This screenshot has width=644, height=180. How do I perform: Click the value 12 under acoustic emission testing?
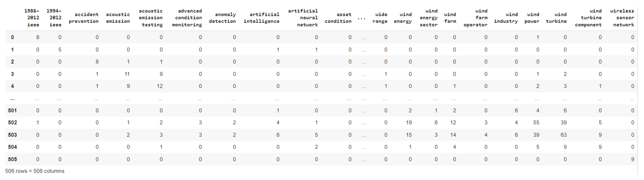pos(160,86)
